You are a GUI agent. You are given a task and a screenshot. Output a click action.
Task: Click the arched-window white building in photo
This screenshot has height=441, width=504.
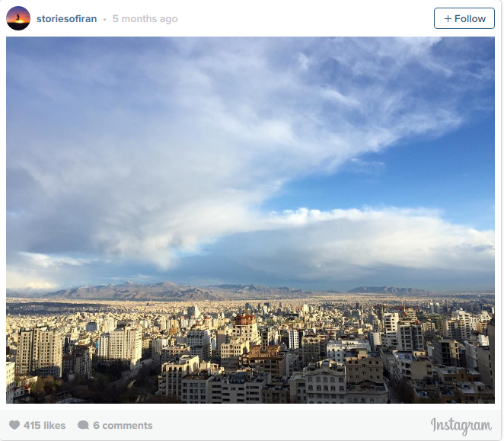325,383
